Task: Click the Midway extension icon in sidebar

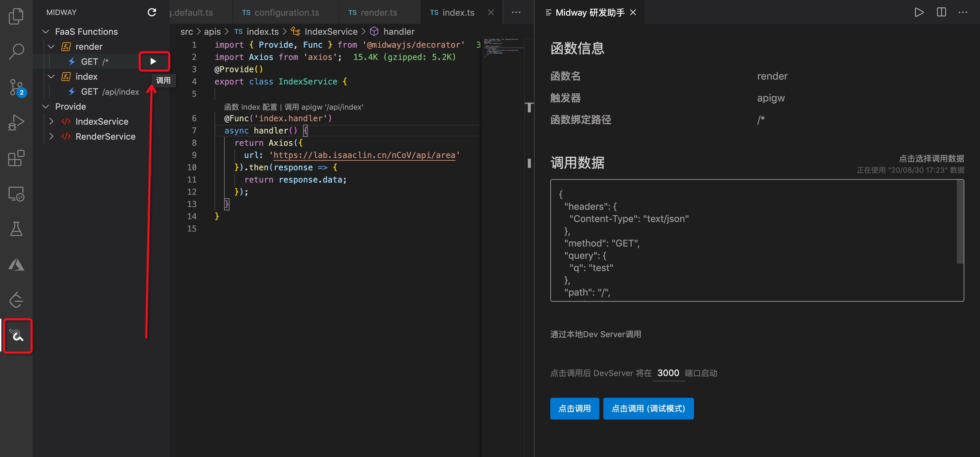Action: point(17,335)
